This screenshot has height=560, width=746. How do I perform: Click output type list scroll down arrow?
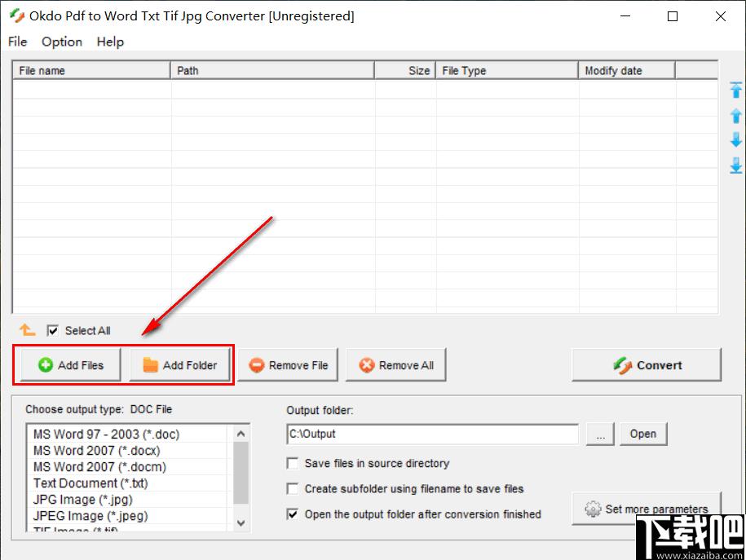tap(241, 523)
